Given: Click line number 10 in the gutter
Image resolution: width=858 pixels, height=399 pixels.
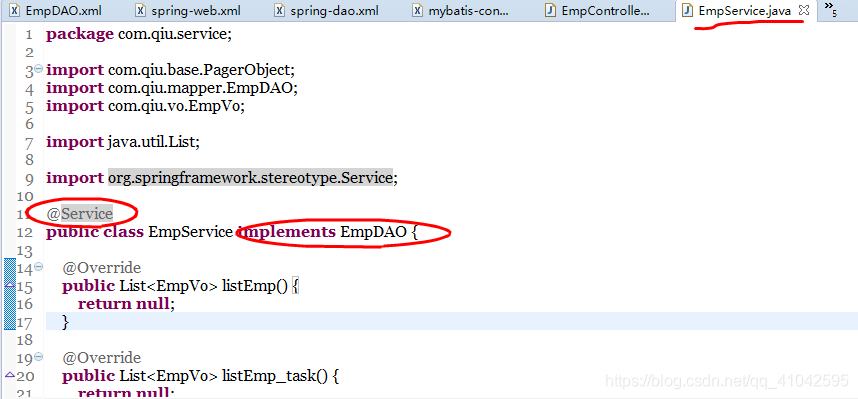Looking at the screenshot, I should point(24,196).
